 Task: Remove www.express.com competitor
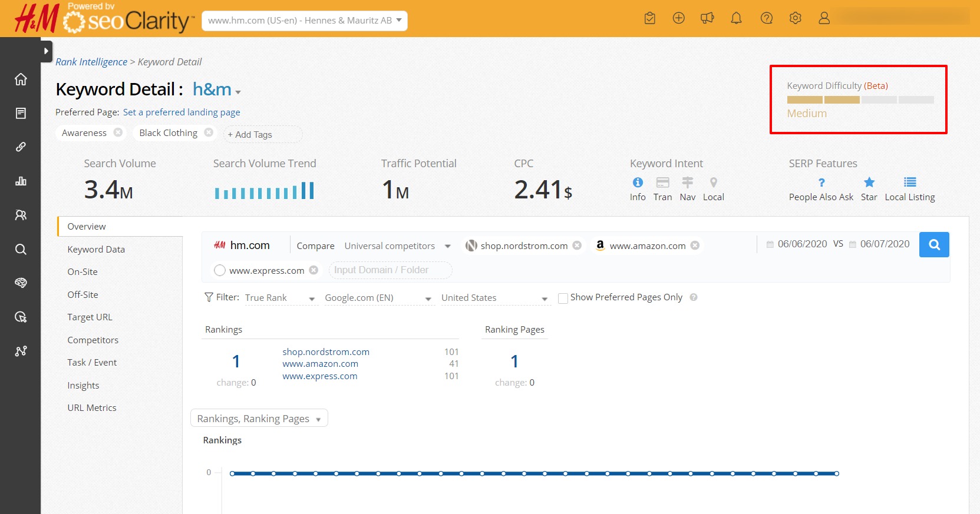tap(314, 270)
